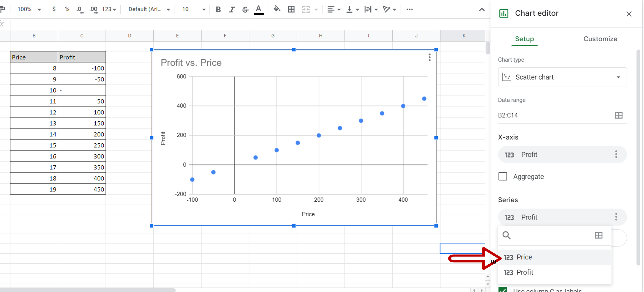The width and height of the screenshot is (644, 292).
Task: Open font family Default Arial dropdown
Action: 149,9
